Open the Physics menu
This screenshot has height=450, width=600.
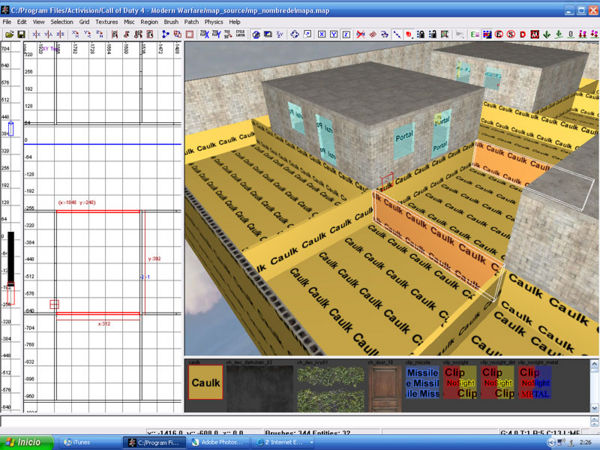(x=214, y=22)
